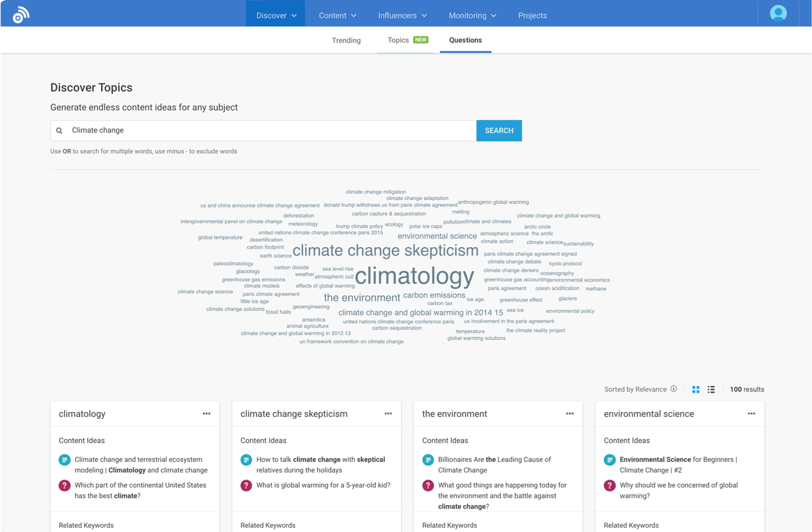Click the article idea icon beside the Billionaires headline
This screenshot has width=812, height=532.
point(428,459)
